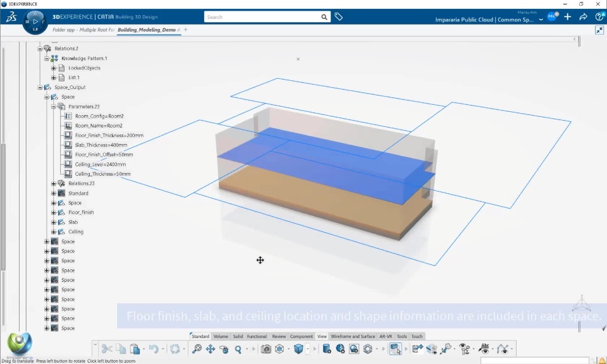
Task: Click the Paste clipboard icon
Action: [x=135, y=349]
